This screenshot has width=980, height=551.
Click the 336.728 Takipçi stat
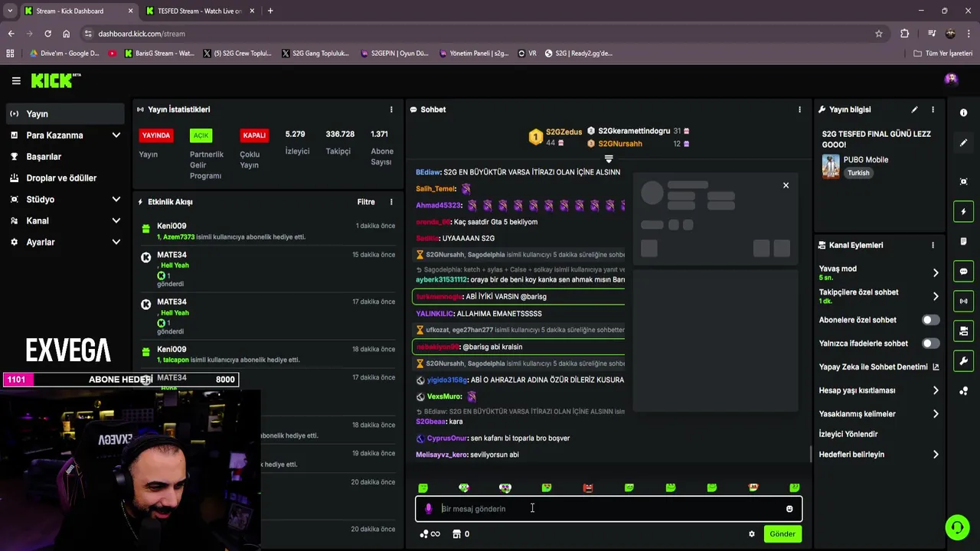pos(339,142)
